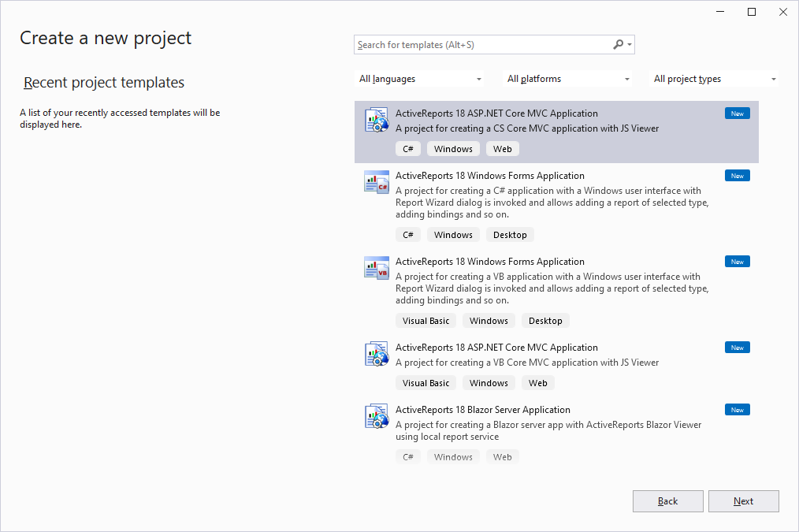This screenshot has width=799, height=532.
Task: Select the VB Windows Forms Application description text
Action: tap(552, 288)
